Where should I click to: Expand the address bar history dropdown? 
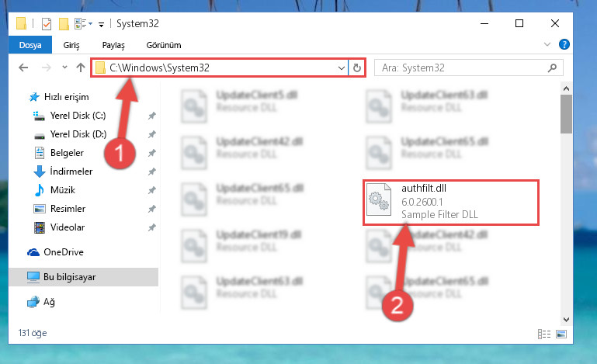pos(341,68)
